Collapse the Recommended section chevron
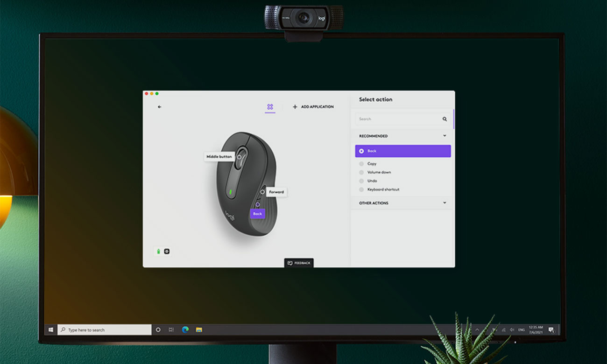607x364 pixels. pyautogui.click(x=444, y=136)
